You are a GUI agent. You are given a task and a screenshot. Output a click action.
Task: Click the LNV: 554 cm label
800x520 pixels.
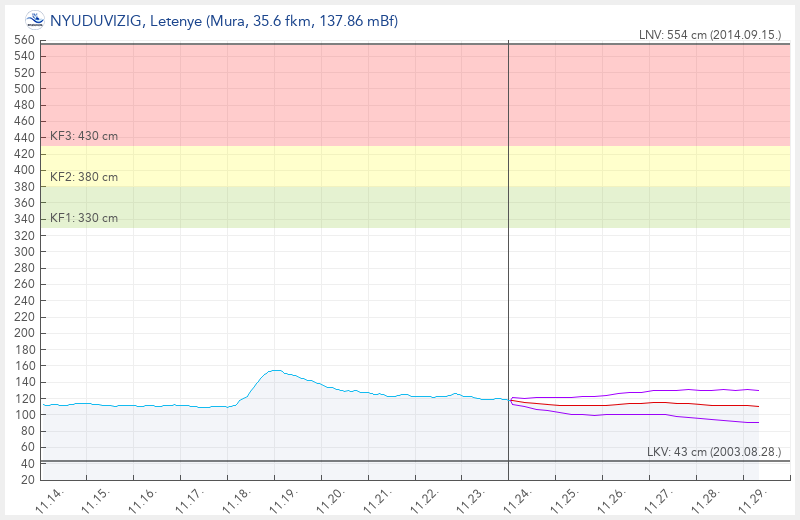coord(709,35)
